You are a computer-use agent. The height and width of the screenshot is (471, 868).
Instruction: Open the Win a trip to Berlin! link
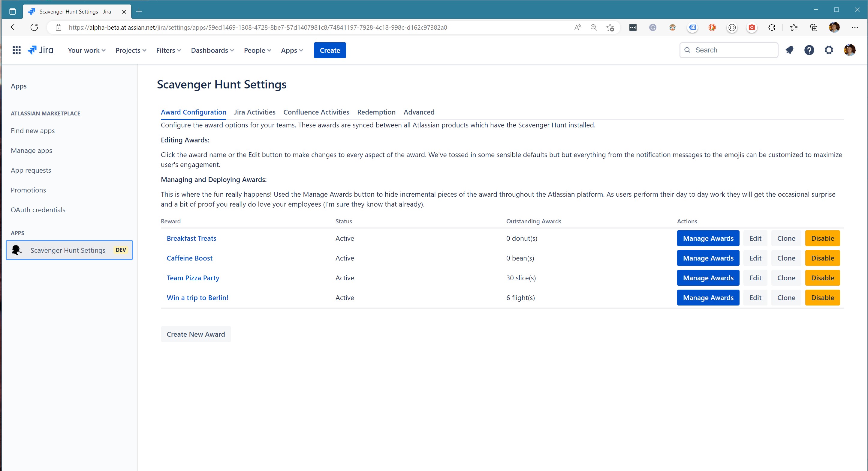click(197, 298)
